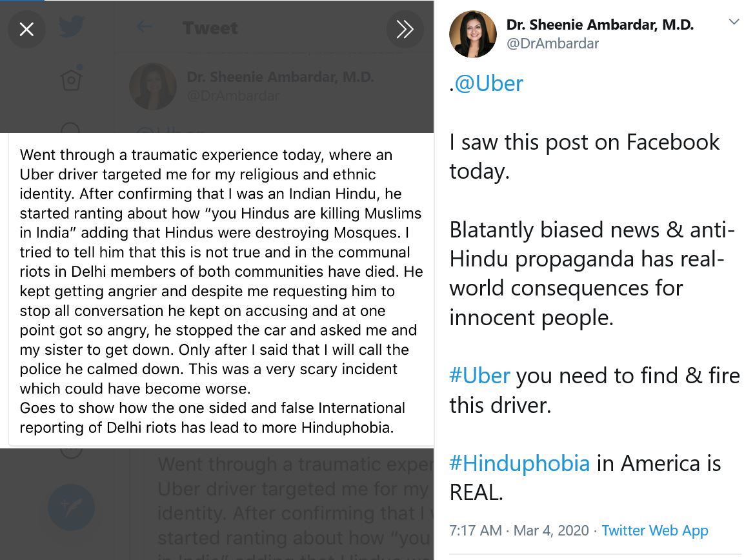Open the Home icon in sidebar
The image size is (755, 560).
coord(71,79)
